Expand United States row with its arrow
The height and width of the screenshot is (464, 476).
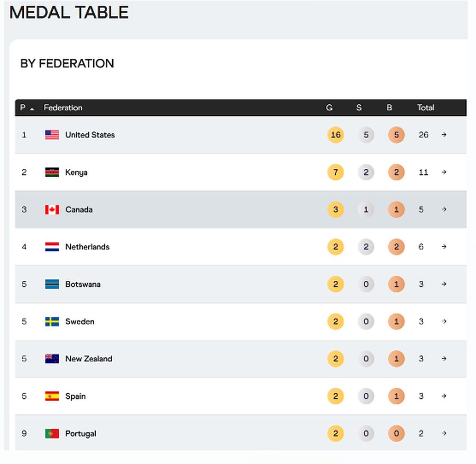click(x=444, y=134)
